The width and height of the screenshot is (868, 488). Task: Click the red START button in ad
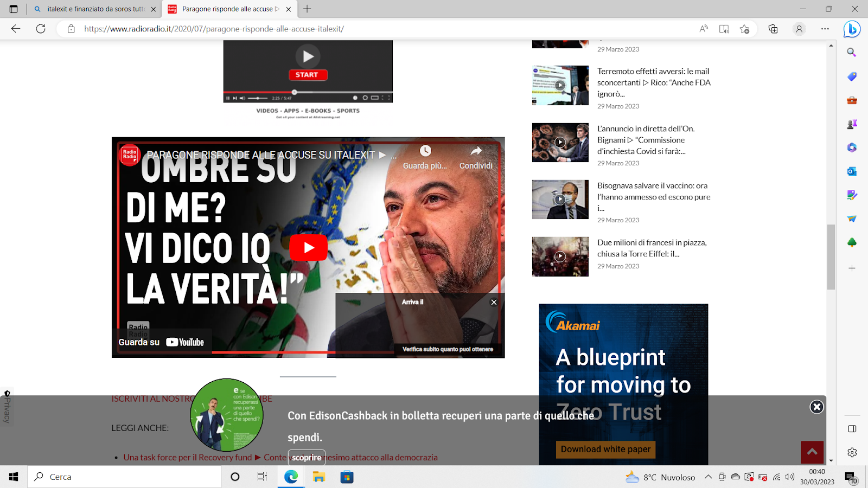pyautogui.click(x=307, y=75)
